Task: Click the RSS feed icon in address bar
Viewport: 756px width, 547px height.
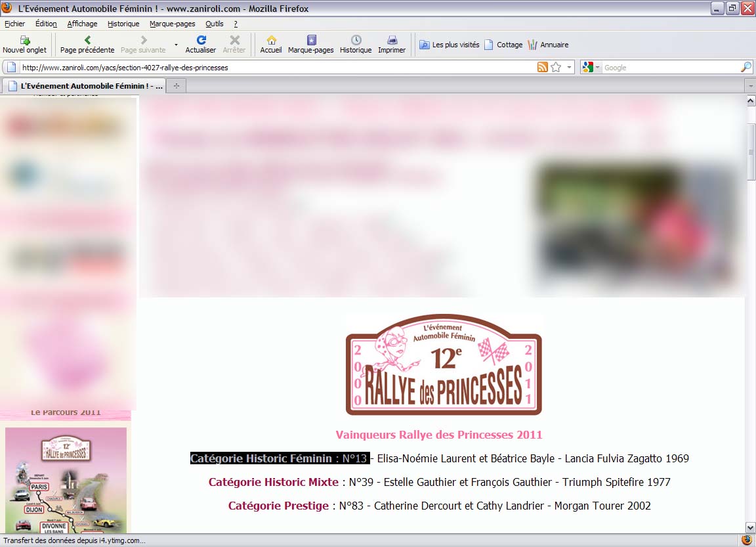Action: pyautogui.click(x=543, y=68)
